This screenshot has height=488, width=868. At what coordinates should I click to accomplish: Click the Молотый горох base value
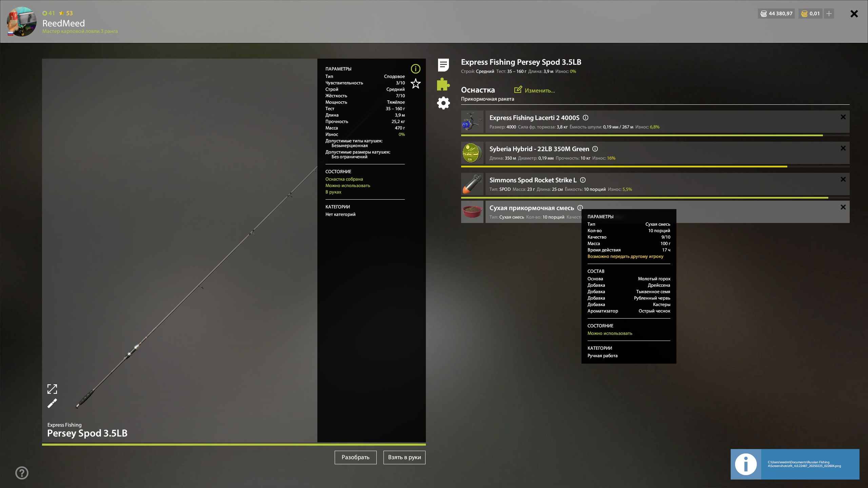tap(654, 279)
